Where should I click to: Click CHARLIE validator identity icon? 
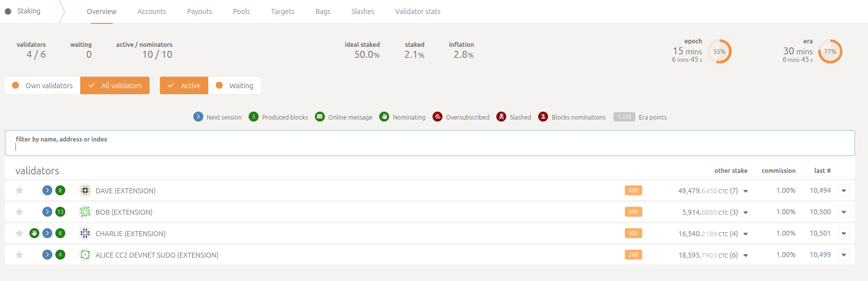(85, 233)
